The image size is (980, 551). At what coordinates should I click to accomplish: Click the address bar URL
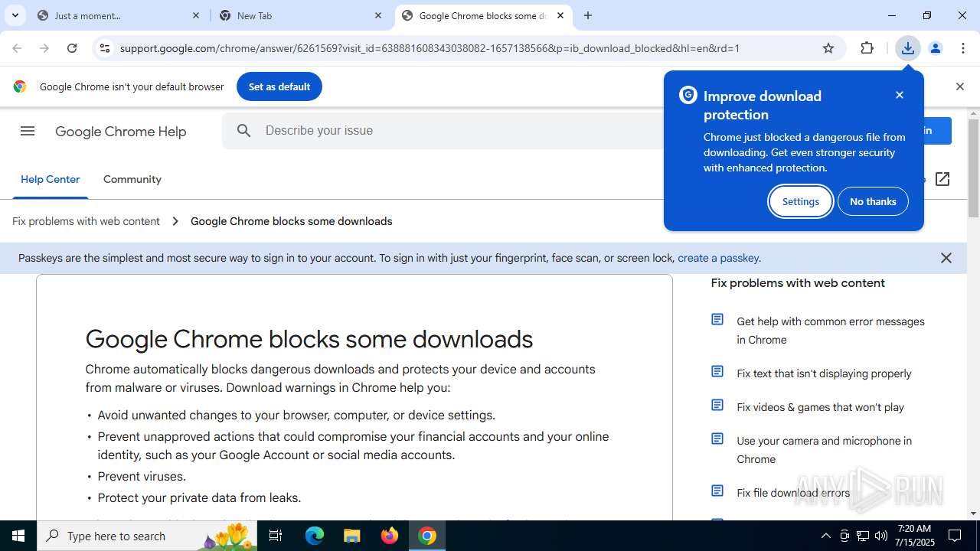click(x=430, y=48)
